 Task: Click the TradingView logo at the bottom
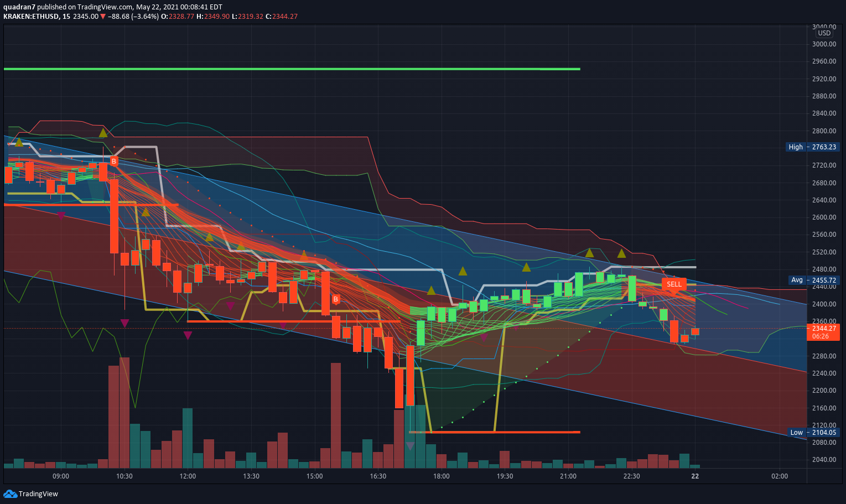[30, 493]
